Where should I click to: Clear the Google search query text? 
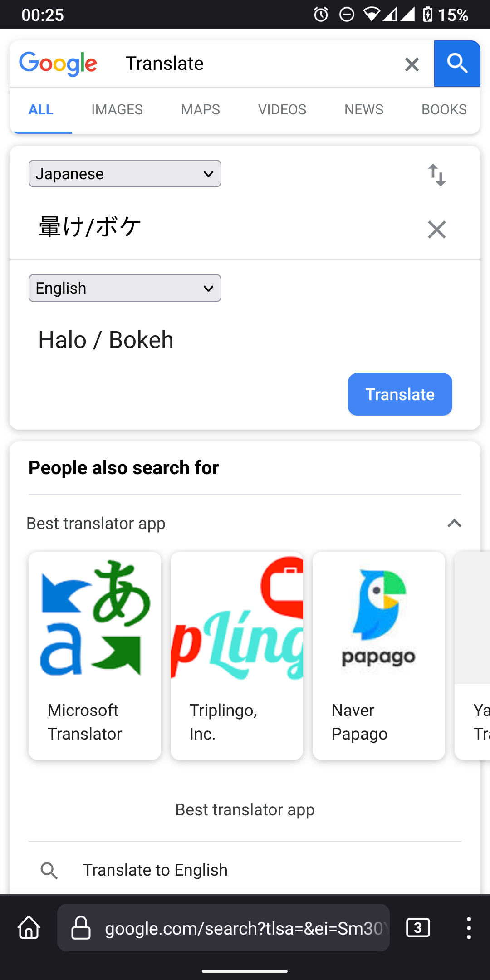412,64
